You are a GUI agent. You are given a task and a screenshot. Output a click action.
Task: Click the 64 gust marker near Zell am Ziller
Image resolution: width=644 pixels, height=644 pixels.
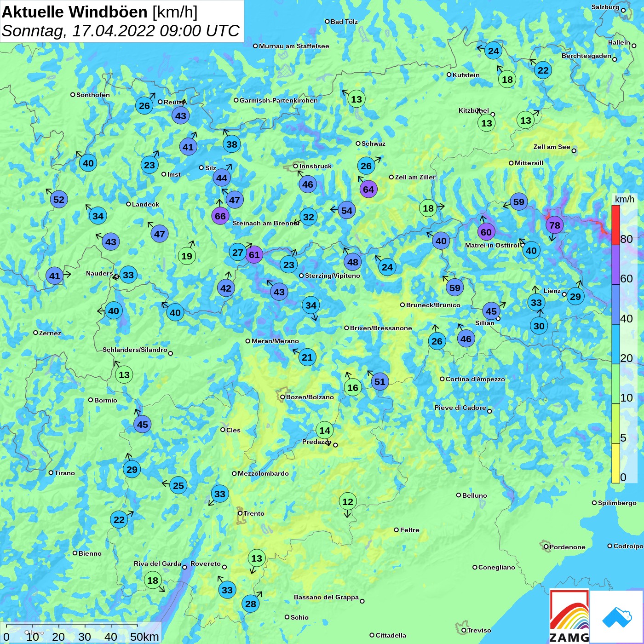[x=368, y=189]
